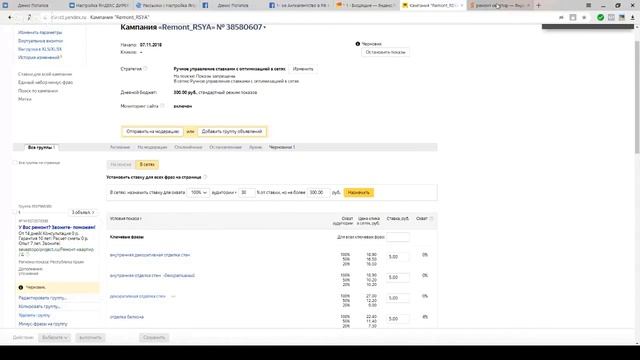The width and height of the screenshot is (640, 360).
Task: Open the Выгрузка в XLS/XLSX link
Action: point(40,49)
